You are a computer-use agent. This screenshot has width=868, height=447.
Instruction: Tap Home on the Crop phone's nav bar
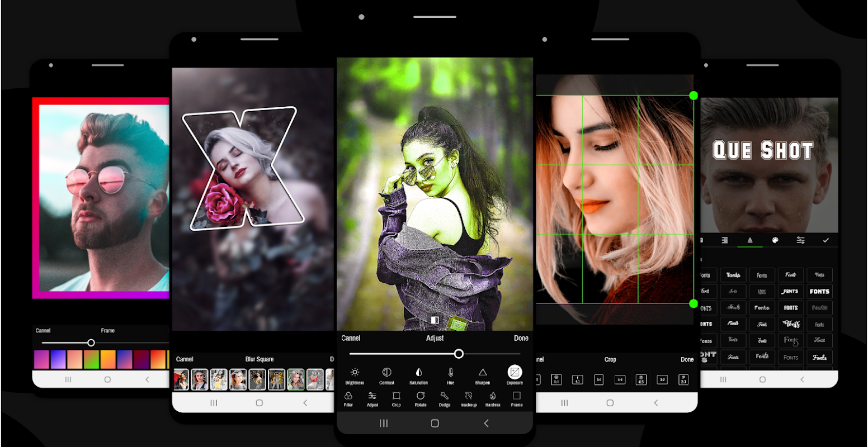click(610, 403)
